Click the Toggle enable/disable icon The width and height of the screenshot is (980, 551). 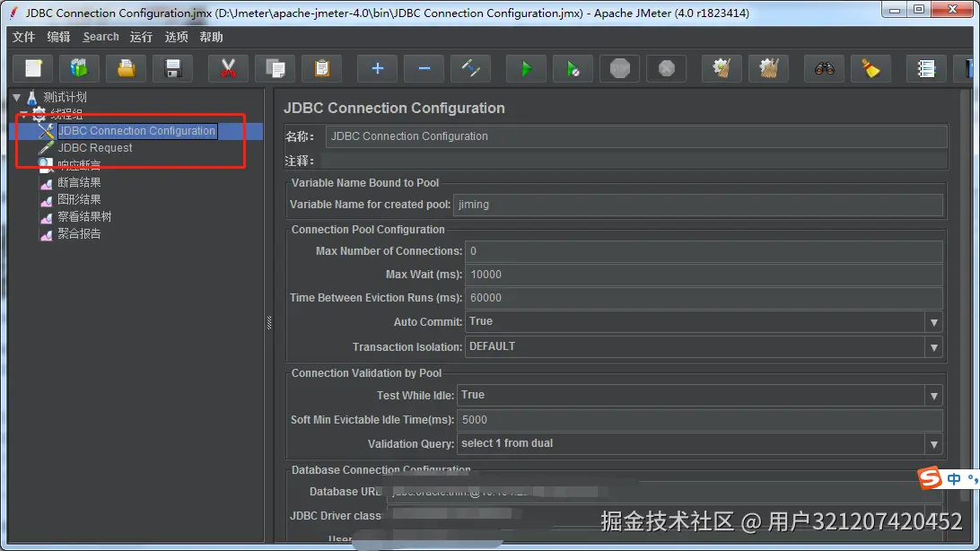pyautogui.click(x=470, y=68)
